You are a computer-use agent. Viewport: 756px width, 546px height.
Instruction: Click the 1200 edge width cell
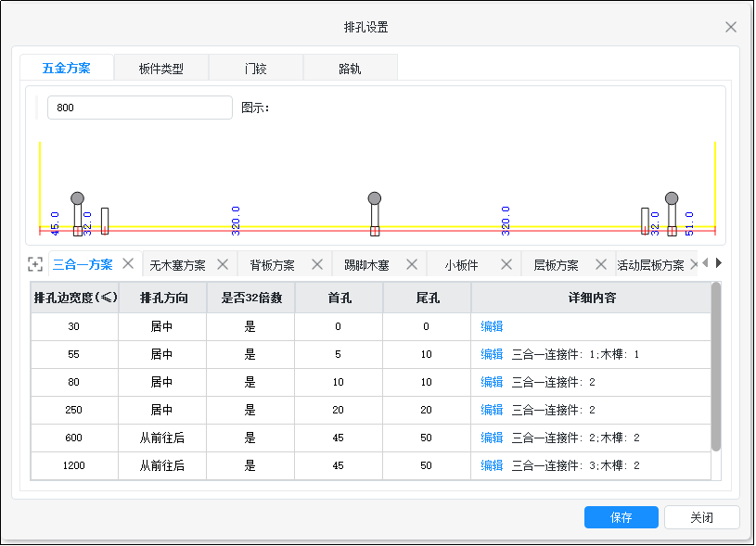point(74,465)
